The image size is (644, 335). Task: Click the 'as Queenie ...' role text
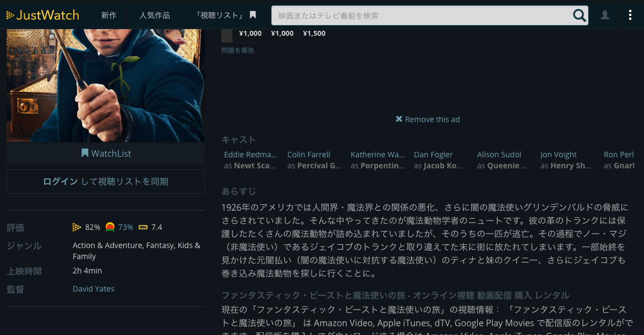click(502, 166)
